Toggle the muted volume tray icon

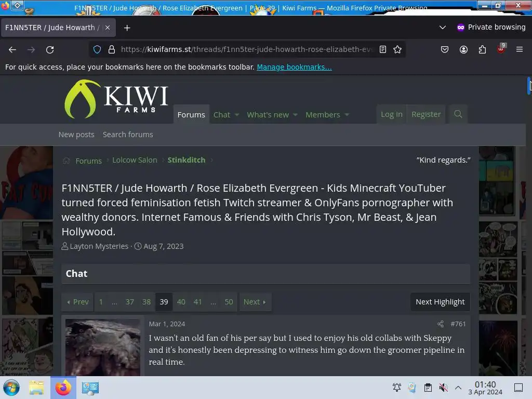(x=443, y=388)
